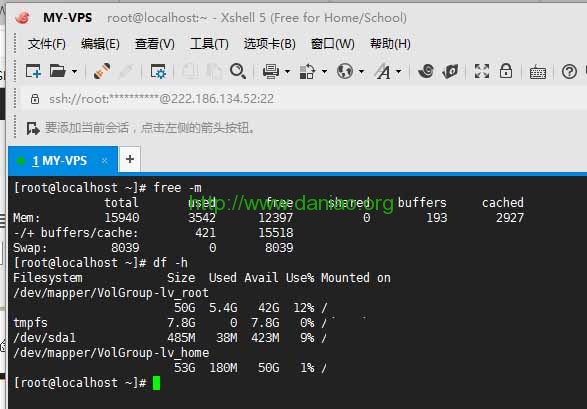Viewport: 587px width, 409px height.
Task: Launch Xftp via the swirl icon
Action: coord(426,71)
